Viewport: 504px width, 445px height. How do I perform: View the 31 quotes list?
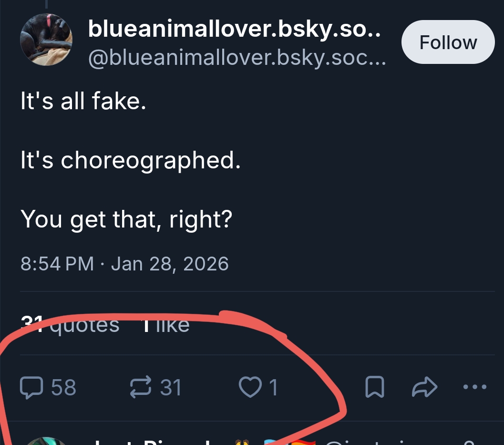[x=70, y=325]
